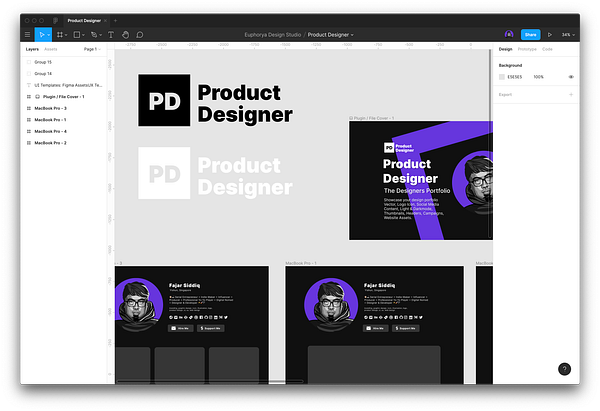Open the Background color swatch

502,77
